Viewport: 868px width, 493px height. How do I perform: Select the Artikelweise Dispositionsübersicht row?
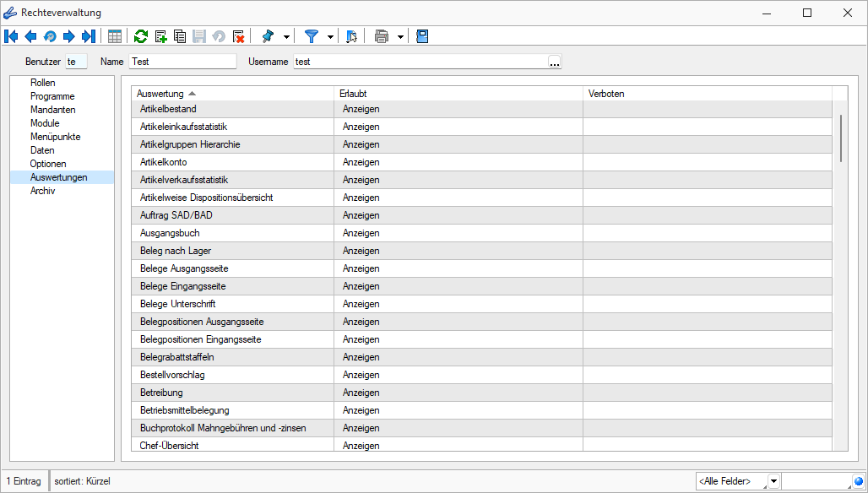click(481, 198)
